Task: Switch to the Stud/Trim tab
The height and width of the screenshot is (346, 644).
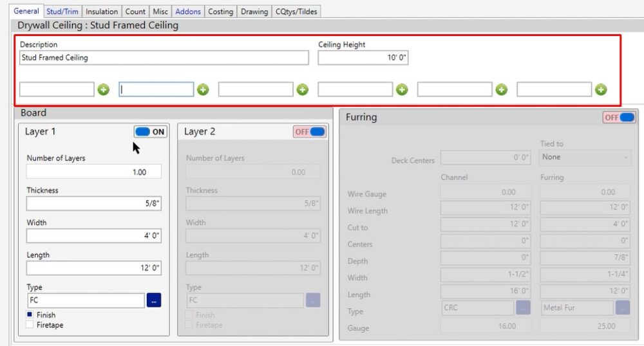Action: click(62, 12)
